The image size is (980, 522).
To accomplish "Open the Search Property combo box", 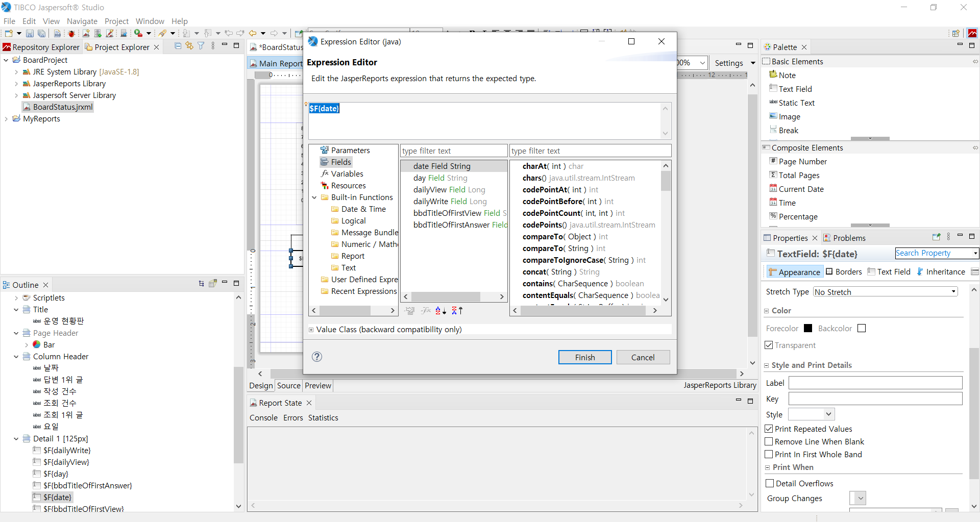I will 937,253.
